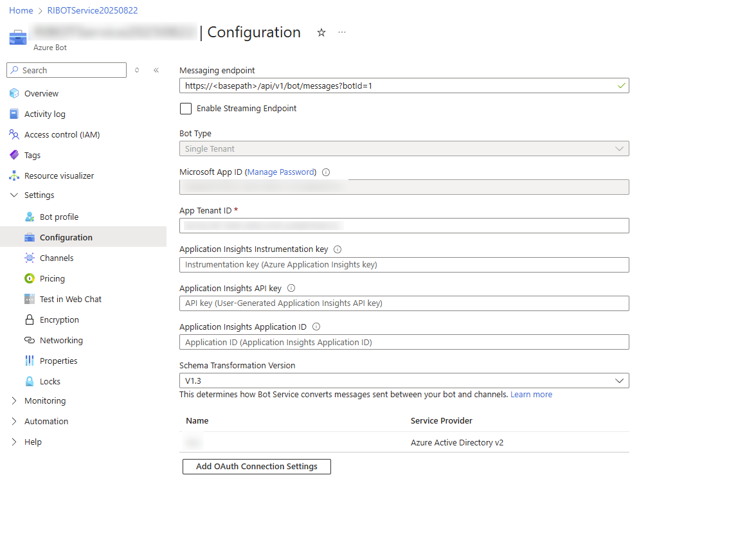The height and width of the screenshot is (538, 756).
Task: Open the Locks page
Action: pyautogui.click(x=50, y=382)
